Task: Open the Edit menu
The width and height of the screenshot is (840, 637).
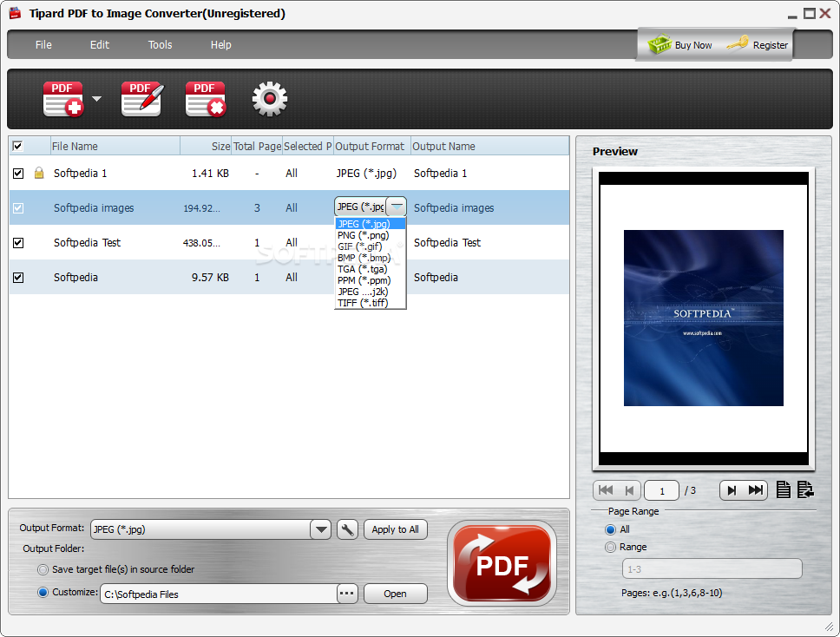Action: [100, 45]
